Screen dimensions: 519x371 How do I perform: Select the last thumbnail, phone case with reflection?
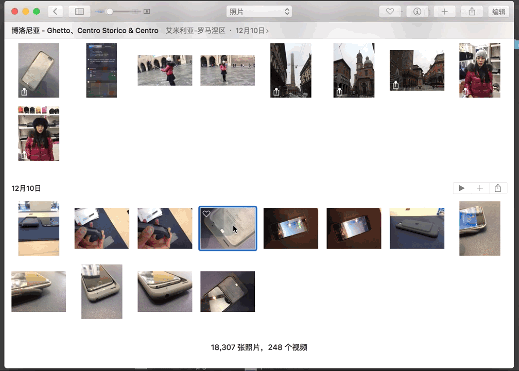pyautogui.click(x=228, y=292)
